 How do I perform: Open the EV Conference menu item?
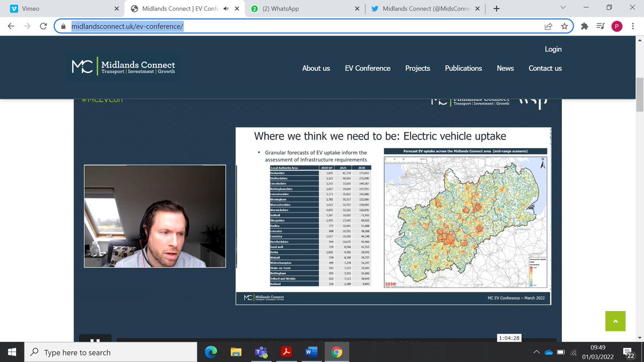click(x=368, y=68)
